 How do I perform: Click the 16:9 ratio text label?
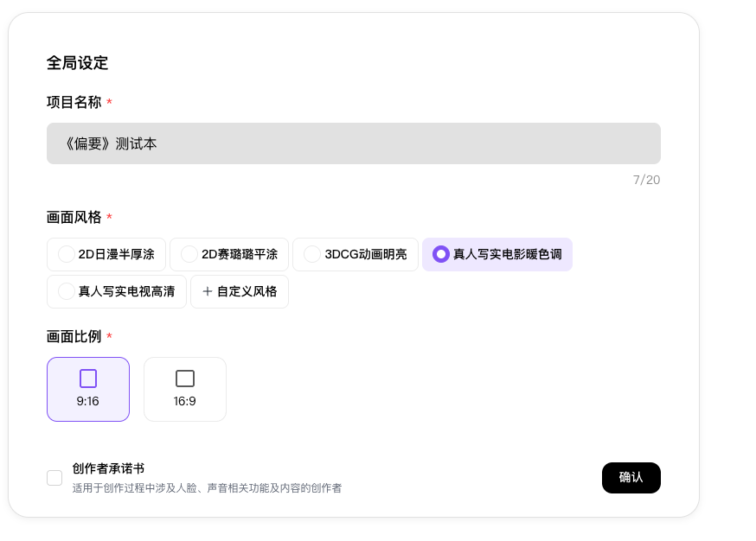tap(185, 401)
